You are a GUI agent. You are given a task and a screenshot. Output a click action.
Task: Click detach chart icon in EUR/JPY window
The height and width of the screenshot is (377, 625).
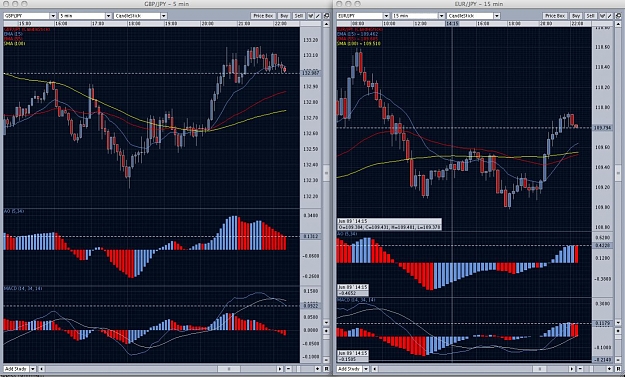(x=618, y=16)
